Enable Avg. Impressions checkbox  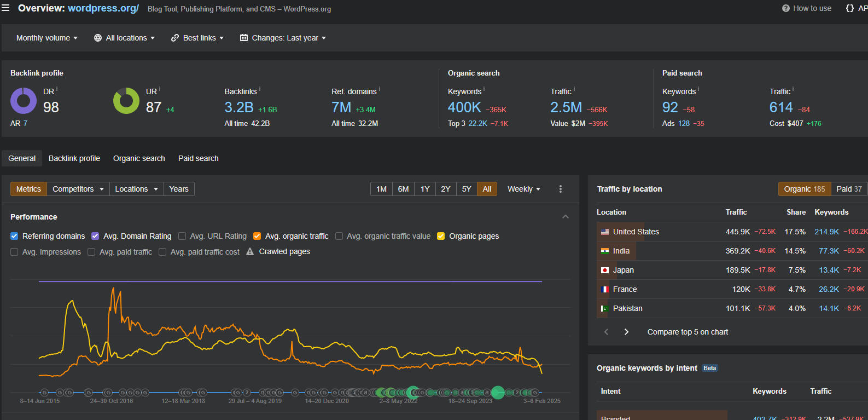tap(14, 252)
